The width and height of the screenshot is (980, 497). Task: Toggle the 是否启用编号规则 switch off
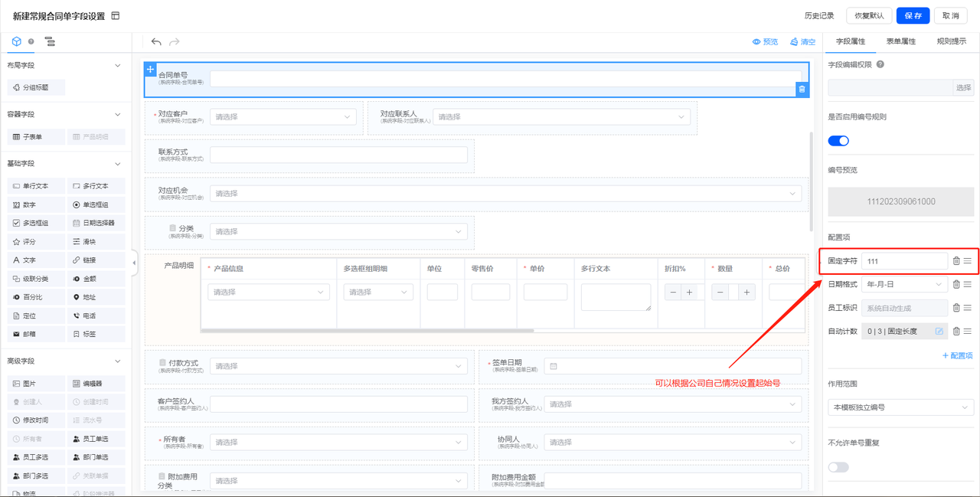pos(838,141)
